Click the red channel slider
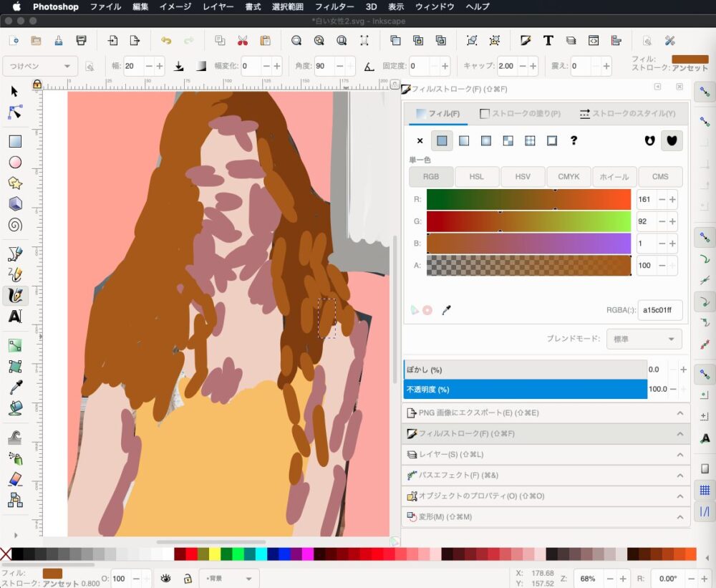This screenshot has width=716, height=588. (x=528, y=200)
